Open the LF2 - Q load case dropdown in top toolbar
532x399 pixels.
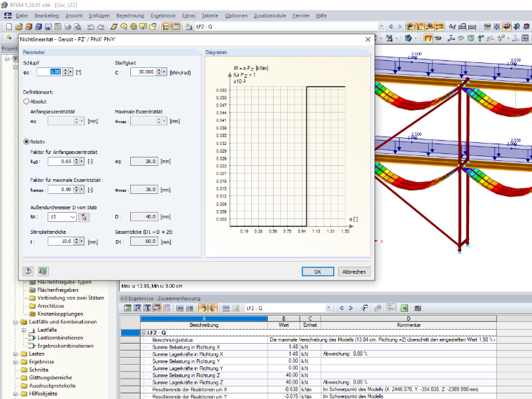point(381,27)
